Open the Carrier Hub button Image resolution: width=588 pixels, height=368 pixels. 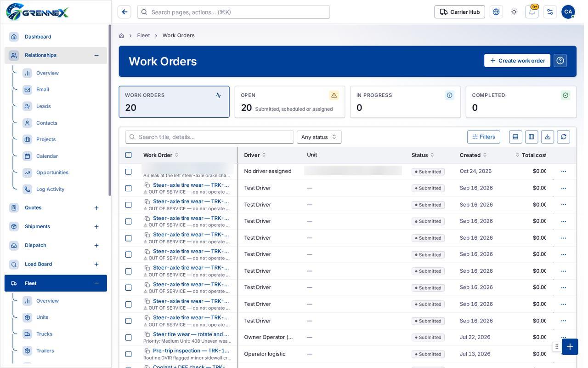[460, 12]
